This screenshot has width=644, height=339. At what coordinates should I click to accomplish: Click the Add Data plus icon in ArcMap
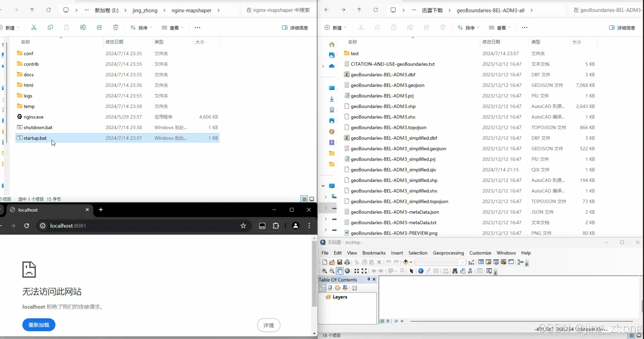click(x=405, y=262)
